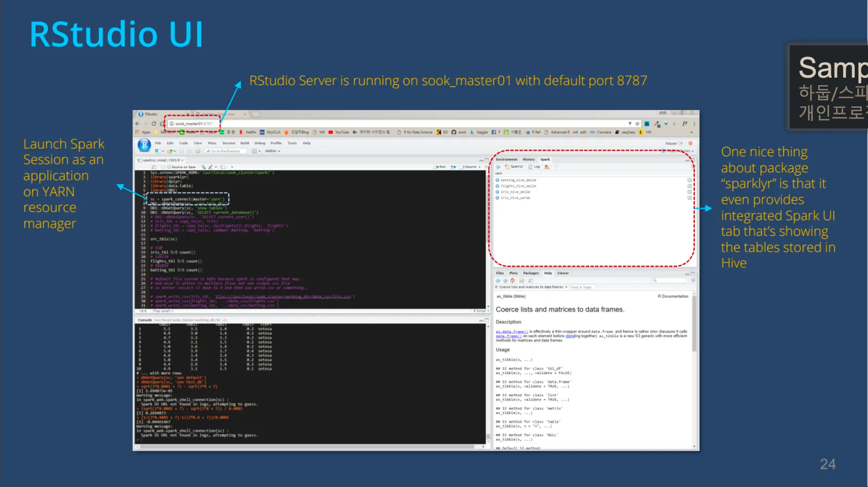Open the Addins dropdown
Image resolution: width=868 pixels, height=487 pixels.
point(272,151)
